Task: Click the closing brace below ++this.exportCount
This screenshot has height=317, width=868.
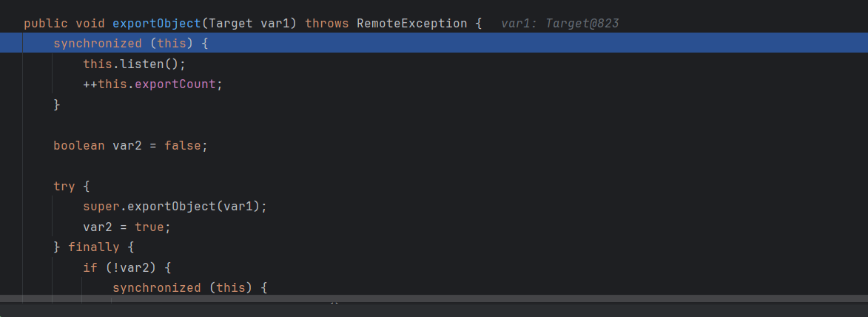Action: (56, 104)
